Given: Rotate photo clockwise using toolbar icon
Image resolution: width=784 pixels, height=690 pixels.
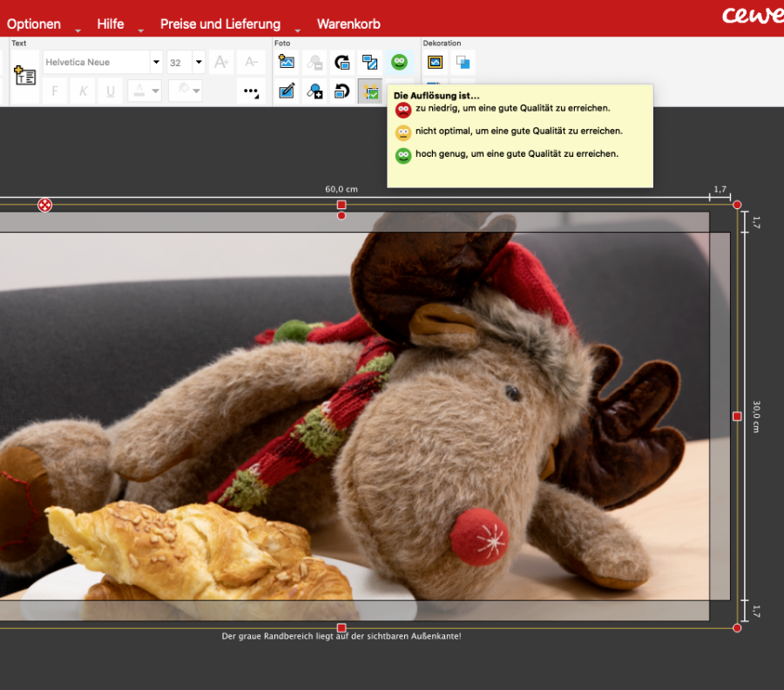Looking at the screenshot, I should 342,62.
